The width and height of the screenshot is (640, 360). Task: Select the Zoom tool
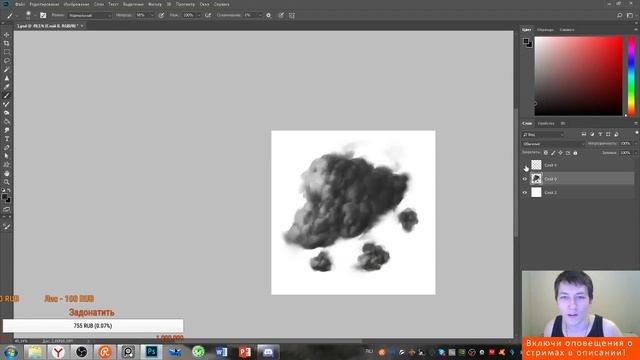point(7,182)
